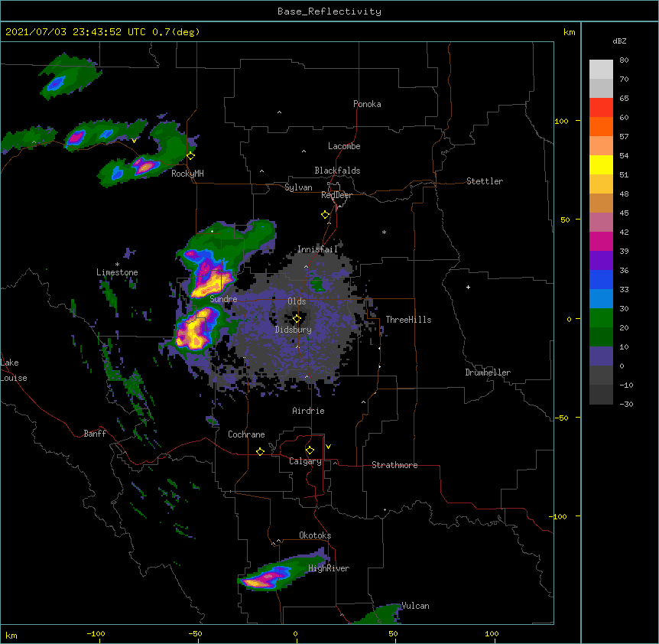The height and width of the screenshot is (644, 659).
Task: Click the Lacombe city label
Action: click(x=344, y=146)
